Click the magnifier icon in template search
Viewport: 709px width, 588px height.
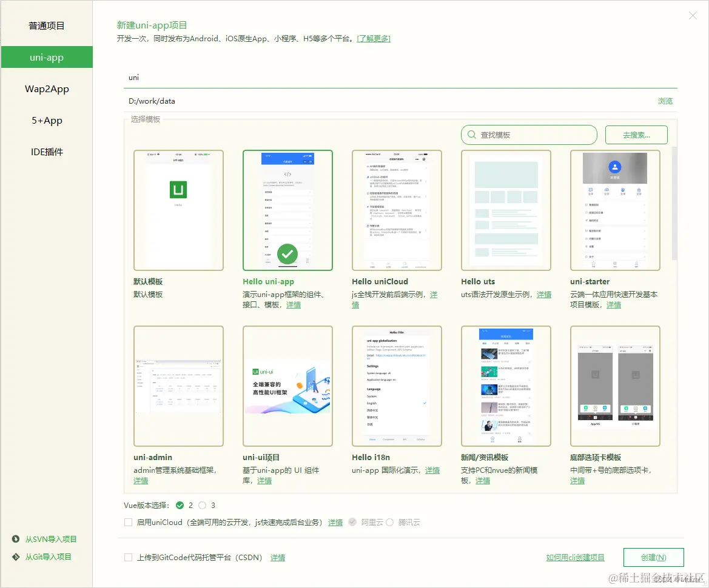(x=472, y=135)
